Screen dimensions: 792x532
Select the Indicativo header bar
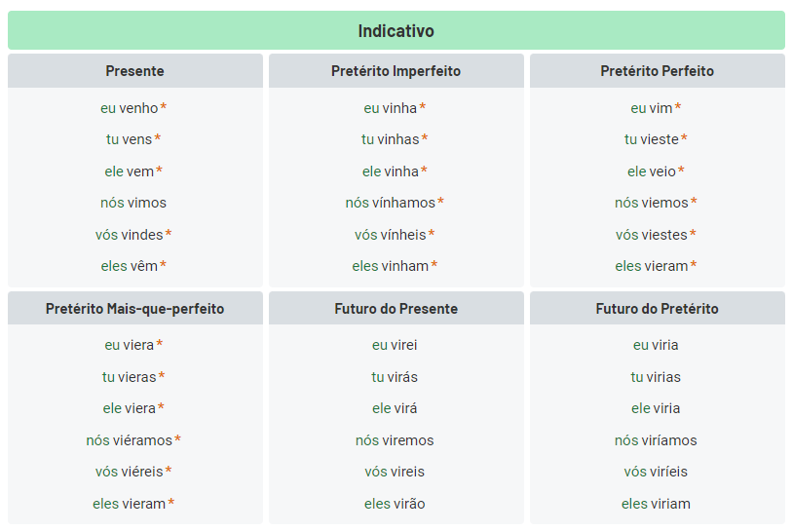(396, 31)
